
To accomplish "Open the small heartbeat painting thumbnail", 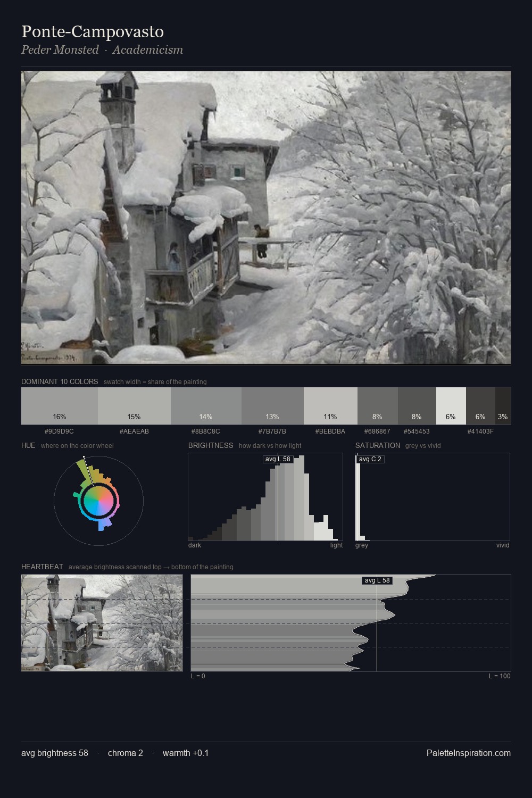I will click(102, 623).
